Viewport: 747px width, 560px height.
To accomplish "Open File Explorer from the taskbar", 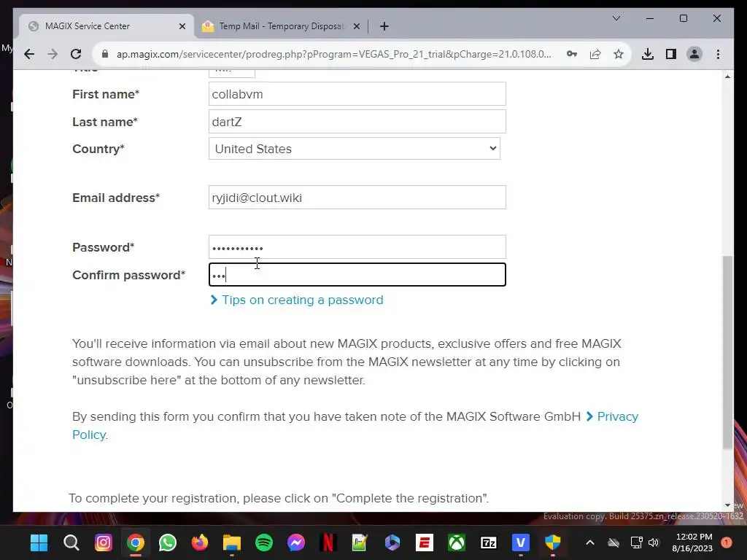I will click(232, 542).
